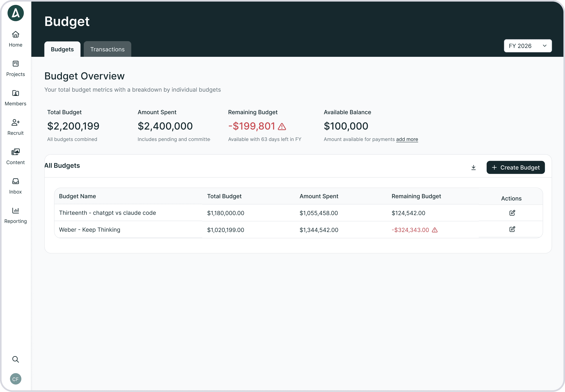This screenshot has width=565, height=392.
Task: Open the FY 2026 fiscal year dropdown
Action: 528,46
